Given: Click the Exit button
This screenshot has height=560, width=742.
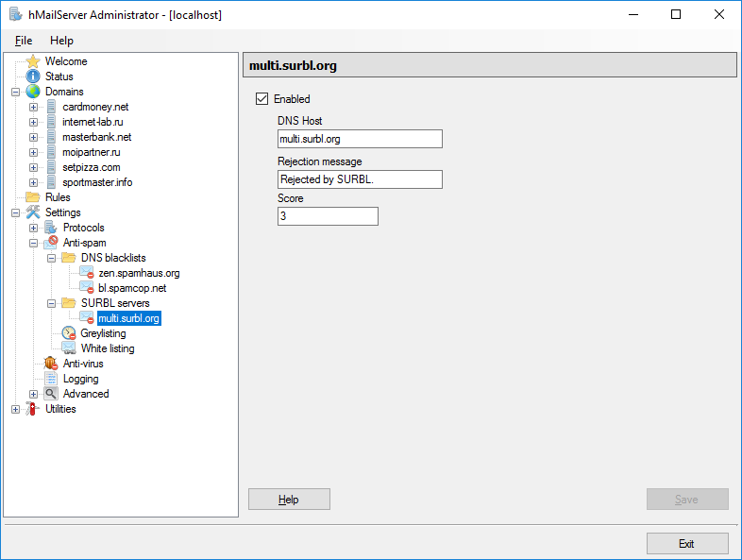Looking at the screenshot, I should [x=687, y=543].
